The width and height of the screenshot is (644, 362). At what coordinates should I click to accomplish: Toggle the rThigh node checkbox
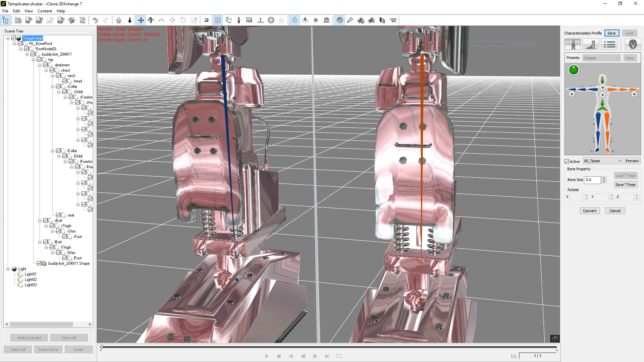click(x=52, y=226)
